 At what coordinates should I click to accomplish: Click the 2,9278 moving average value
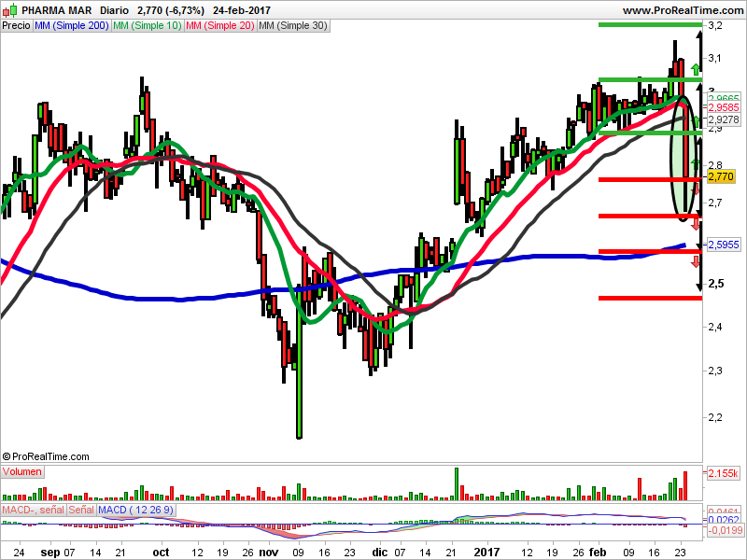(x=723, y=119)
